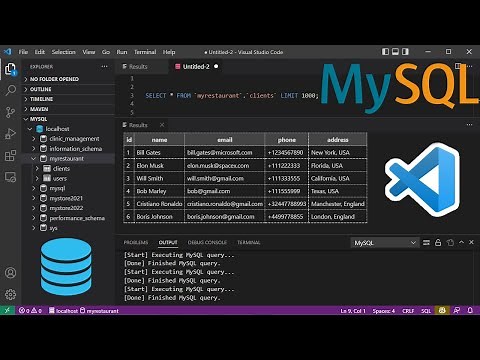Toggle the bottom panel layout button
Image resolution: width=480 pixels, height=360 pixels.
[x=395, y=52]
